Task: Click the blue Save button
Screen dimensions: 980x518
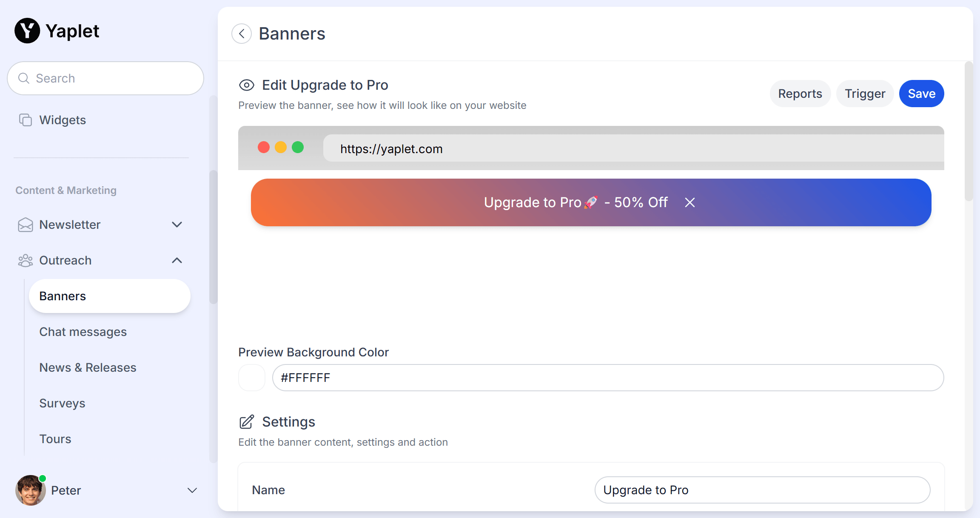Action: pyautogui.click(x=921, y=94)
